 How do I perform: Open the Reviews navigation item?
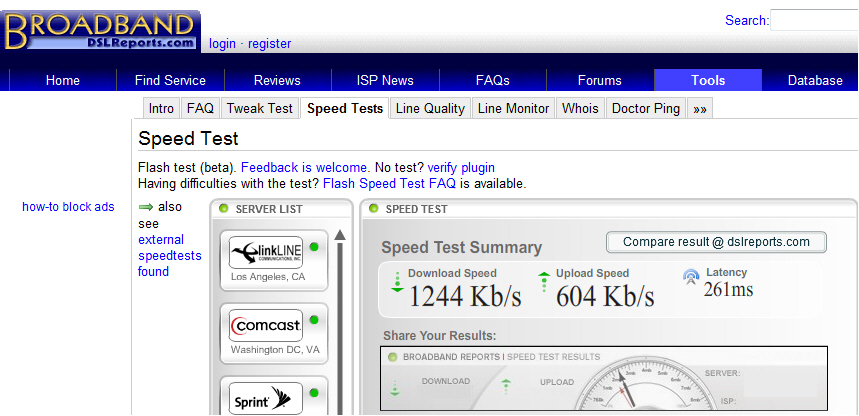click(x=277, y=81)
